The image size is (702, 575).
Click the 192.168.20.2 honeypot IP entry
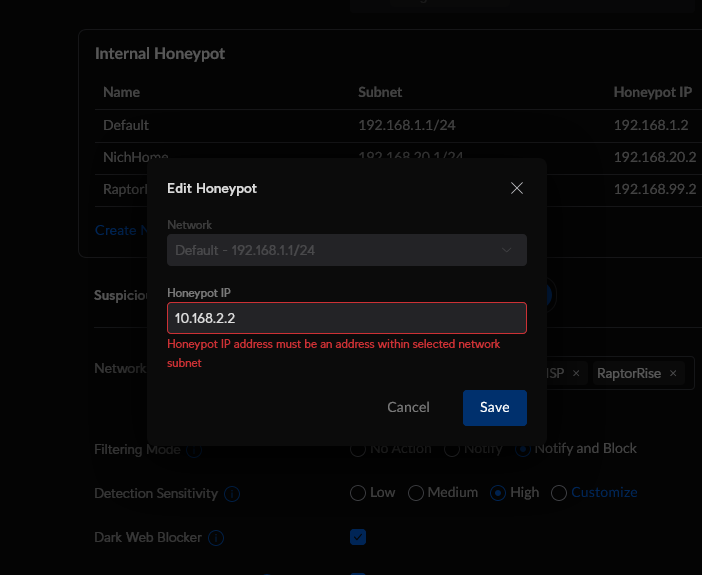click(x=654, y=157)
